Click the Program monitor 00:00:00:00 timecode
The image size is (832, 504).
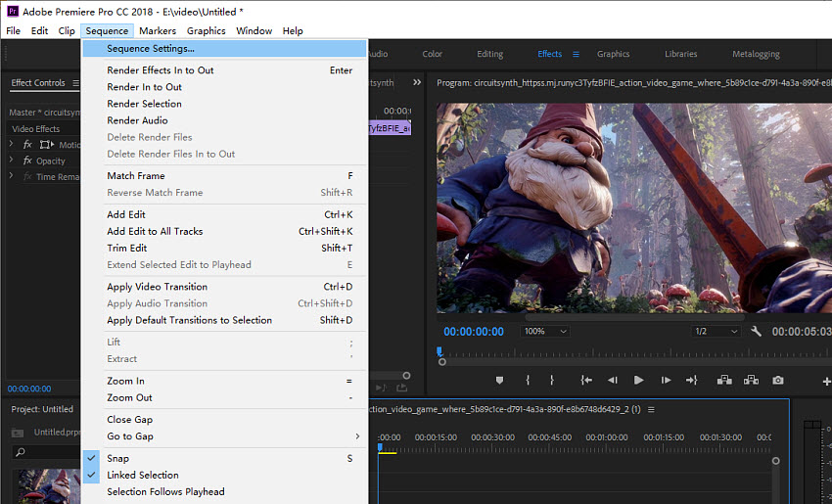coord(474,332)
